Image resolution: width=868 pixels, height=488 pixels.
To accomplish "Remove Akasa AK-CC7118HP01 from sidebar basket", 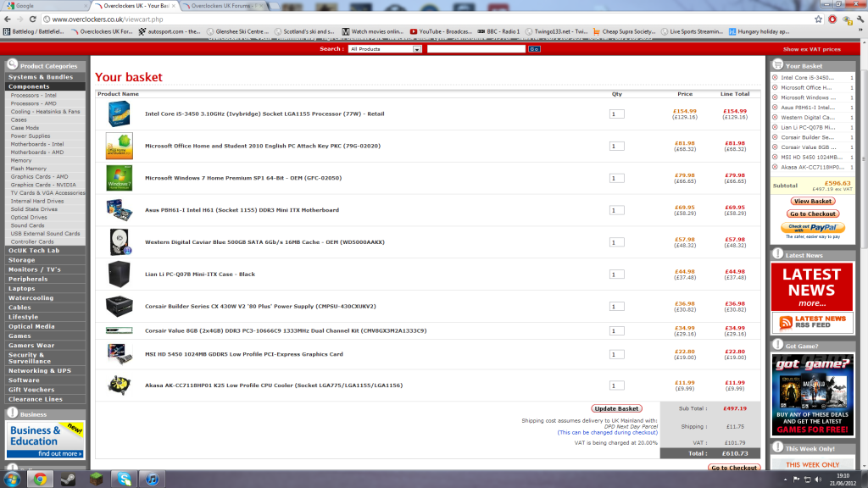I will point(775,167).
